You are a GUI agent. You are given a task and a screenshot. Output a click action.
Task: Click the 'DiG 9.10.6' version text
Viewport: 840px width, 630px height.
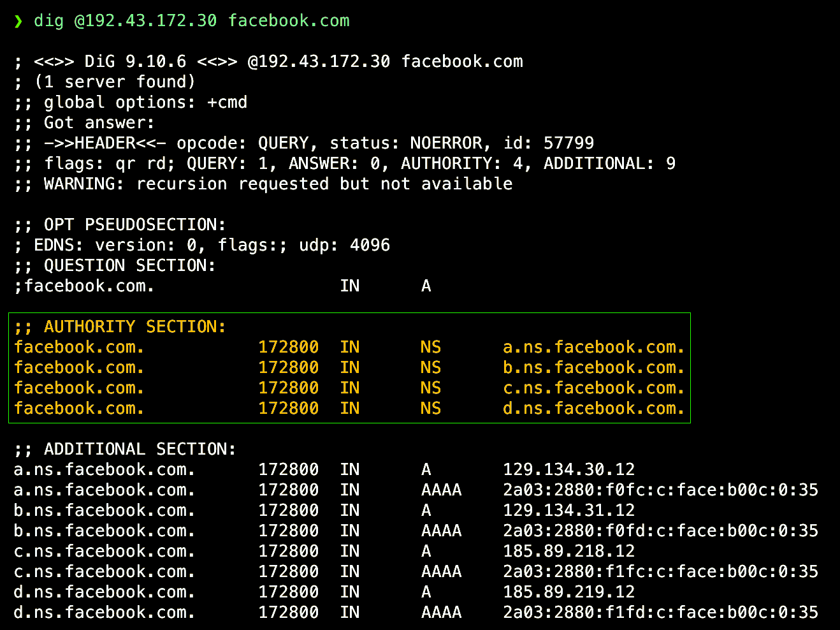[136, 62]
